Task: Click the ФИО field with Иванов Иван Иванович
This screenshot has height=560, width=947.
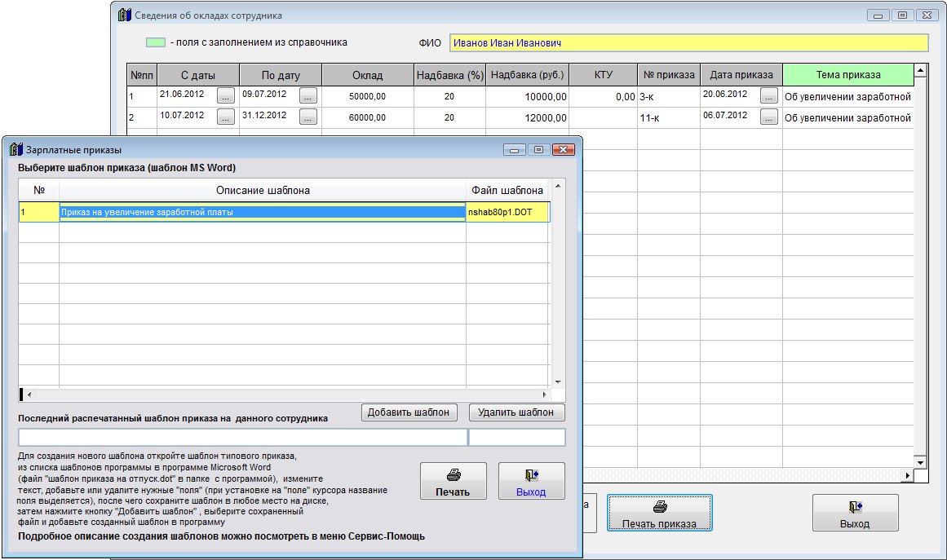Action: click(x=689, y=43)
